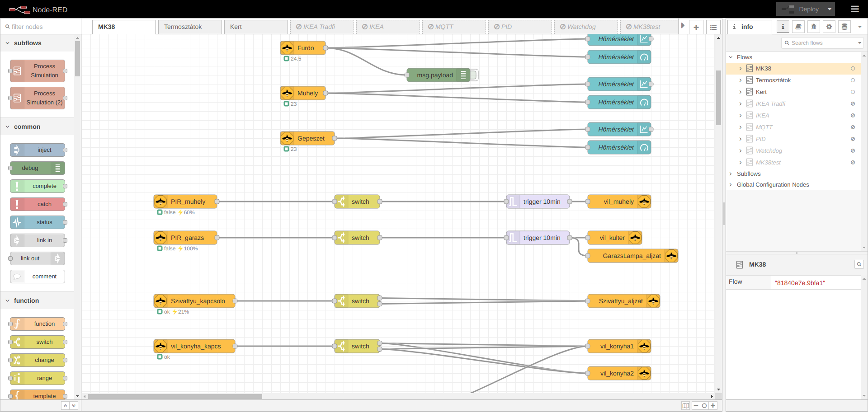Select the change palette node
The width and height of the screenshot is (868, 413).
pos(38,360)
